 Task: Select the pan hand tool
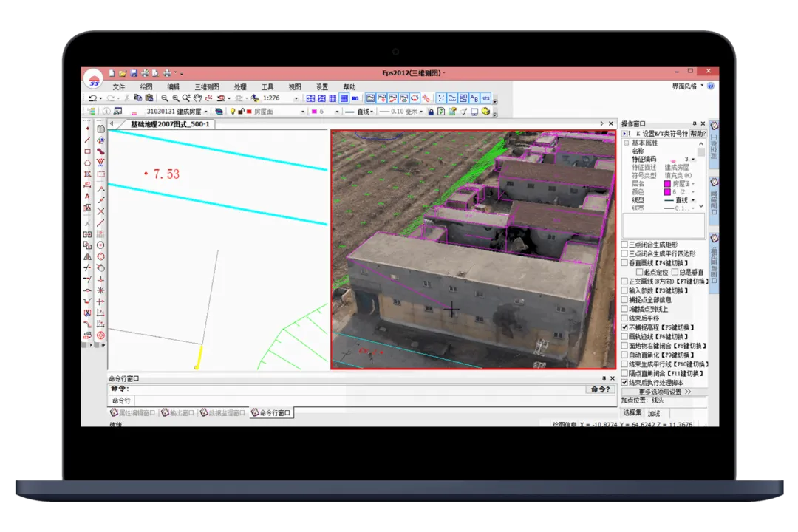(197, 98)
